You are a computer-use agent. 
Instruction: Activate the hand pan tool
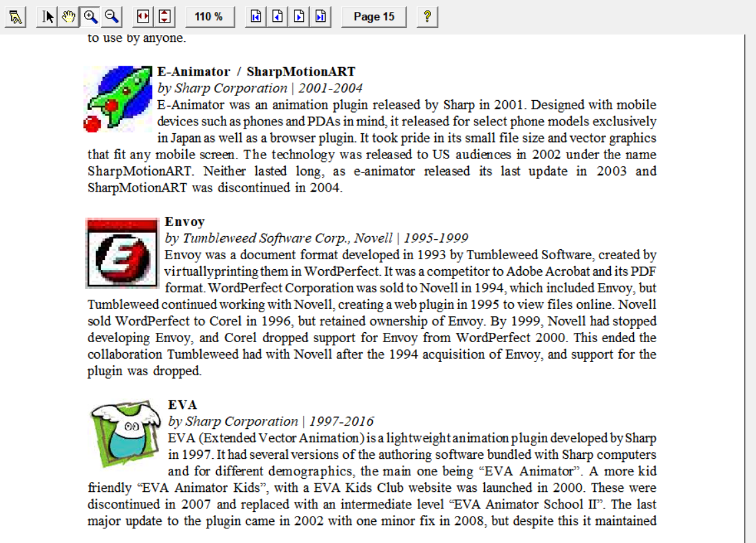[68, 17]
